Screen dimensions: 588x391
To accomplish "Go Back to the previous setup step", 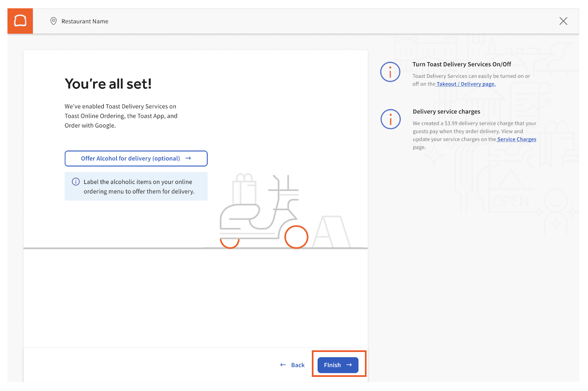I will 296,365.
